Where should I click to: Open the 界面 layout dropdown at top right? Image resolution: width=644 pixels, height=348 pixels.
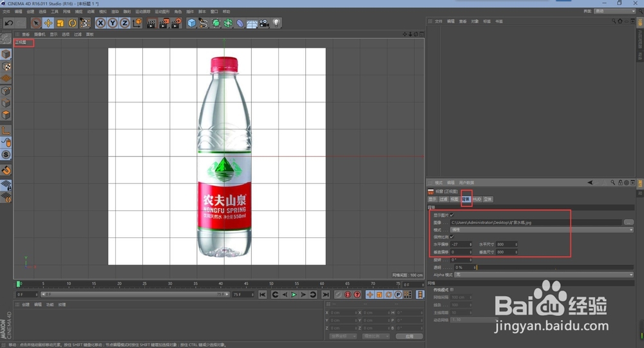tap(615, 11)
